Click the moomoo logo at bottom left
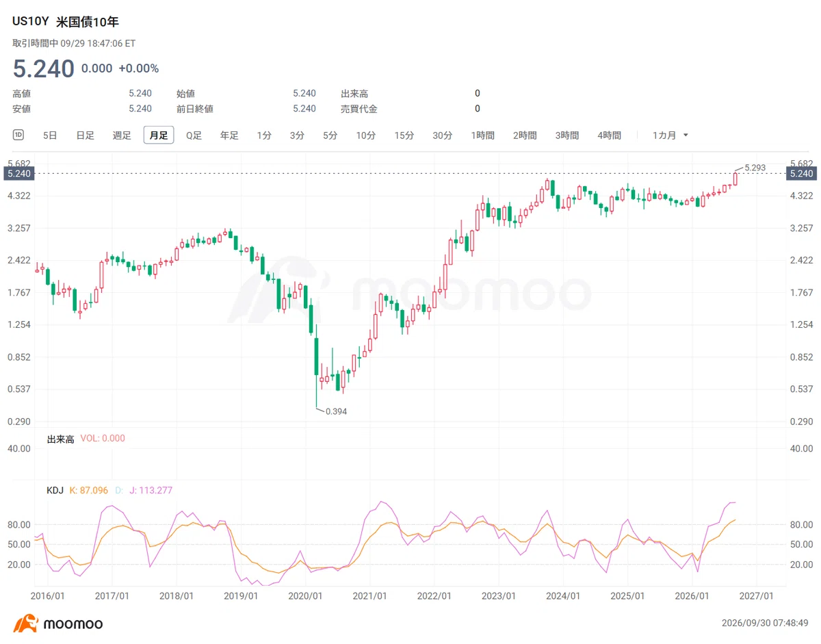This screenshot has width=821, height=644. [x=57, y=623]
